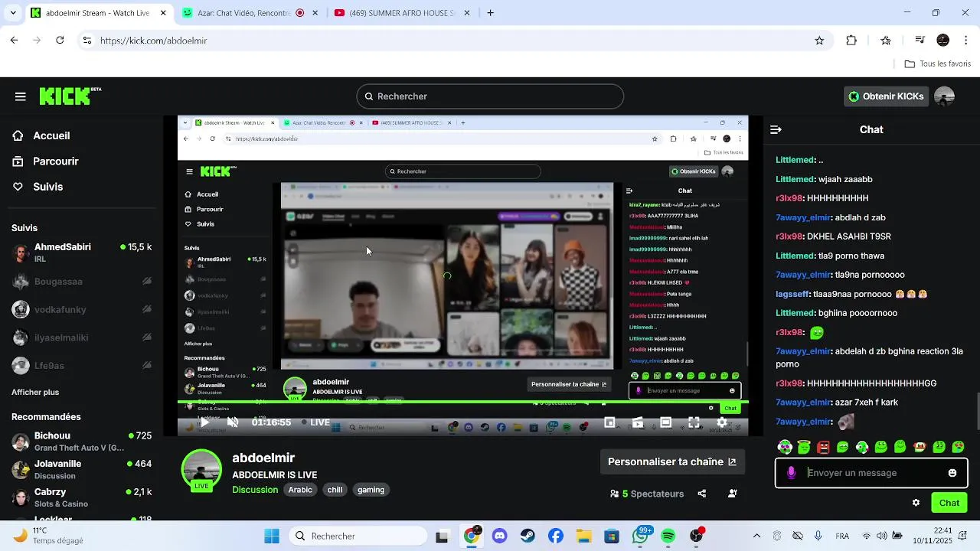Jump to LIVE in the player
Screen dimensions: 980x551
pyautogui.click(x=315, y=422)
